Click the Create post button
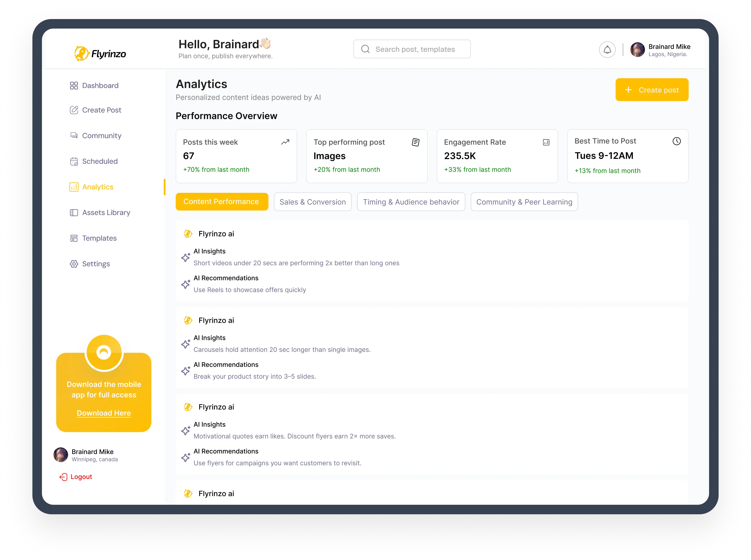751x560 pixels. coord(651,90)
